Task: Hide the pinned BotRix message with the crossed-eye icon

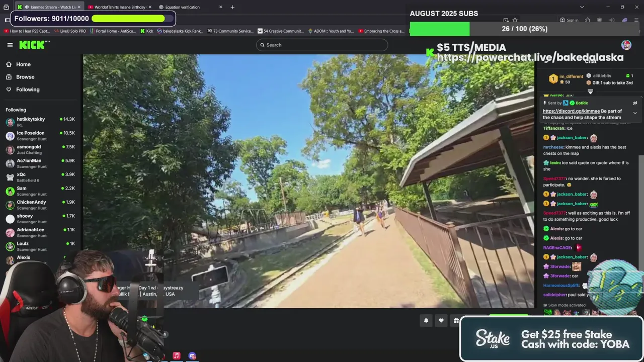Action: pyautogui.click(x=635, y=103)
